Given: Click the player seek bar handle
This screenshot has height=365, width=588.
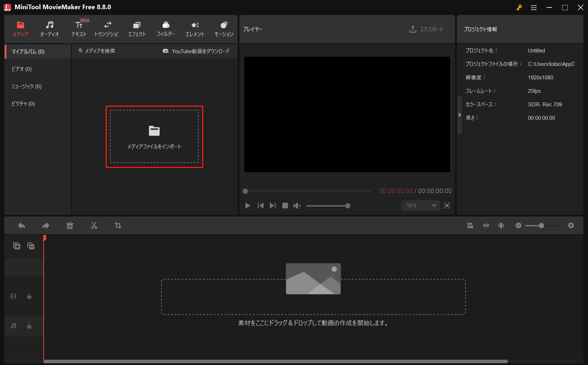Looking at the screenshot, I should (245, 191).
